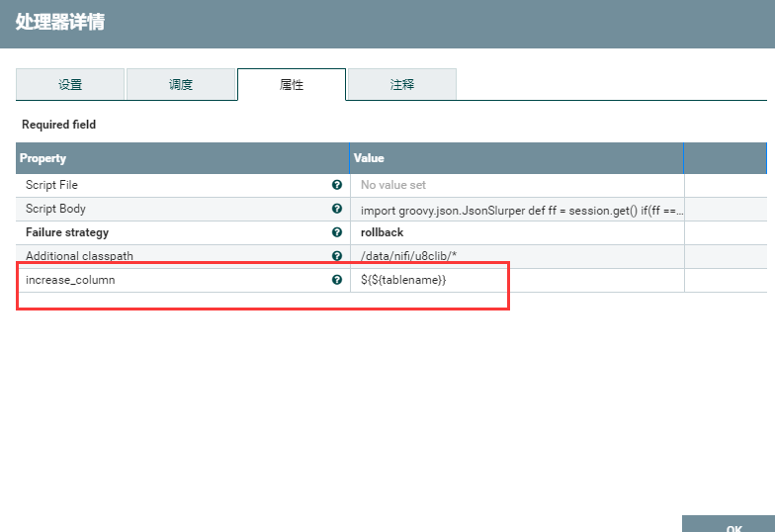The width and height of the screenshot is (775, 532).
Task: Open help icon for Failure strategy
Action: pos(337,232)
